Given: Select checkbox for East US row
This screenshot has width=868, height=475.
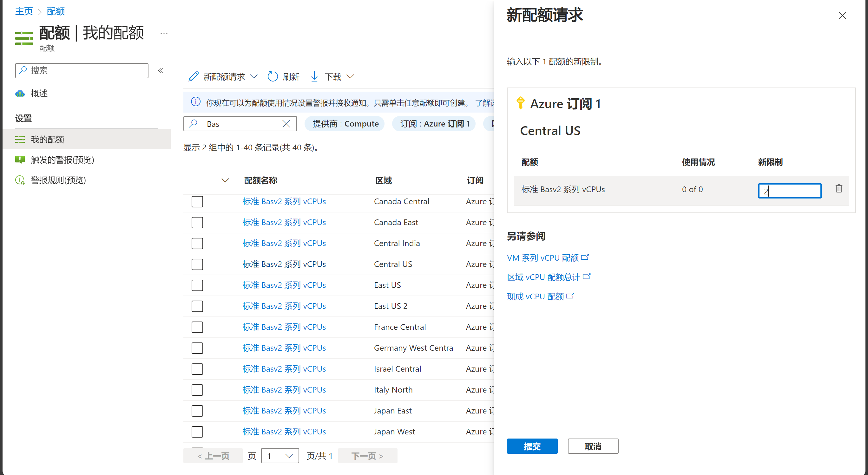Looking at the screenshot, I should (x=197, y=285).
